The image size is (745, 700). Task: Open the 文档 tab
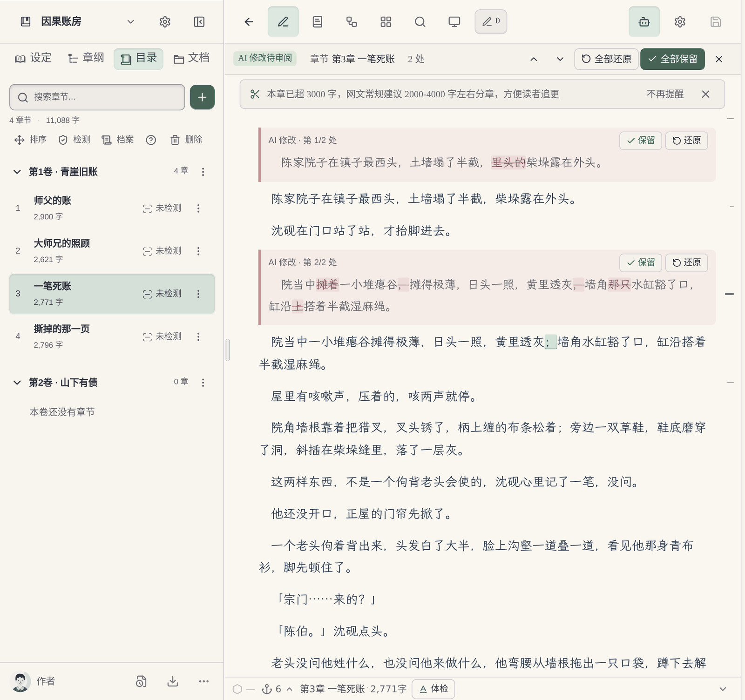pyautogui.click(x=191, y=58)
